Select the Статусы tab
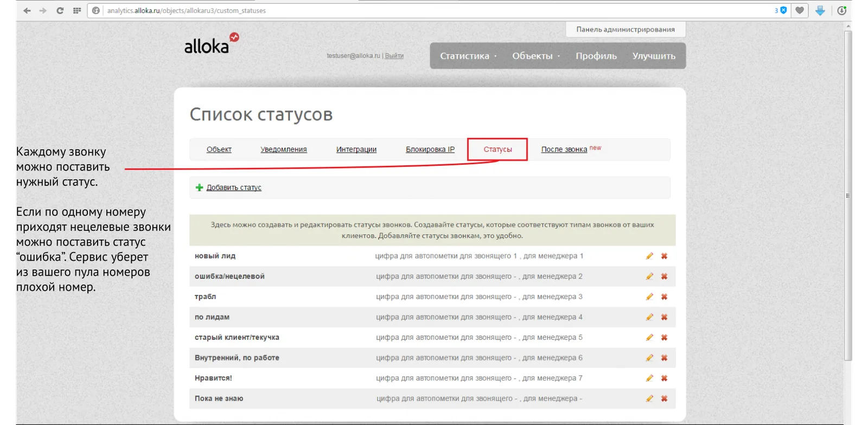868x425 pixels. pos(497,150)
